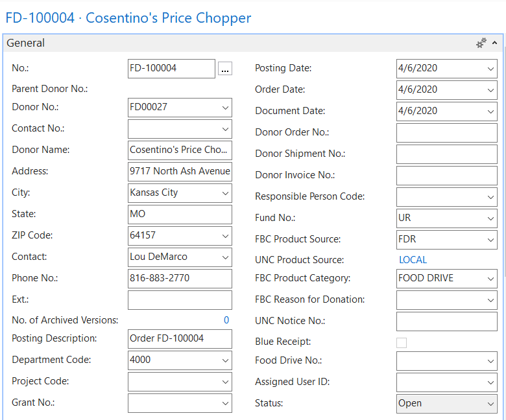506x420 pixels.
Task: Expand the Donor No. dropdown
Action: click(x=225, y=108)
